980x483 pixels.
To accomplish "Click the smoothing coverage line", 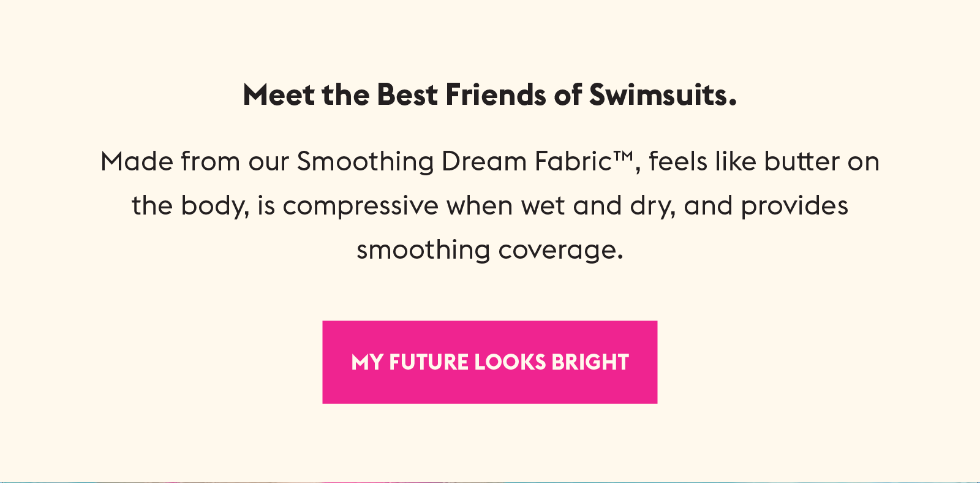I will pos(490,251).
